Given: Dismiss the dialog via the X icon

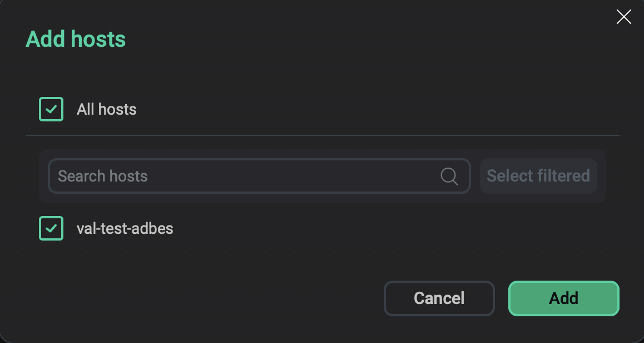Looking at the screenshot, I should coord(624,17).
